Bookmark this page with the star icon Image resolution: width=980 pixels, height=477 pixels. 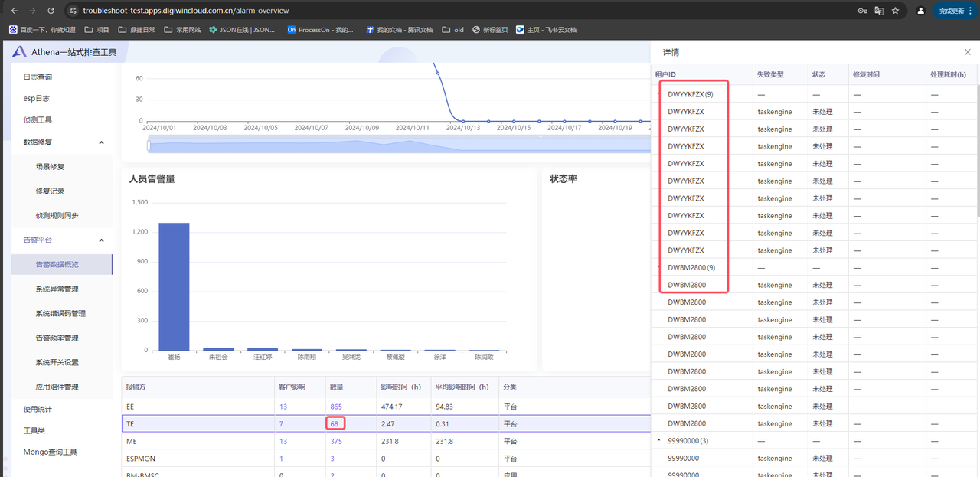895,11
